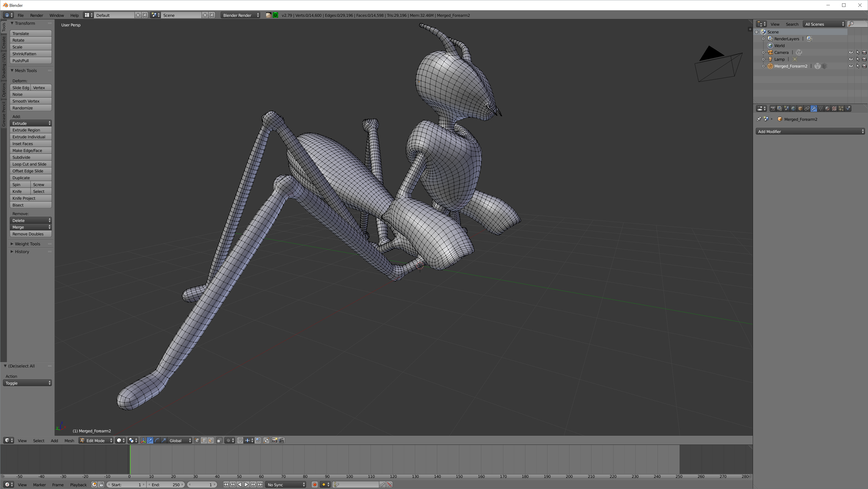Open the Edit Mode selector dropdown

96,440
